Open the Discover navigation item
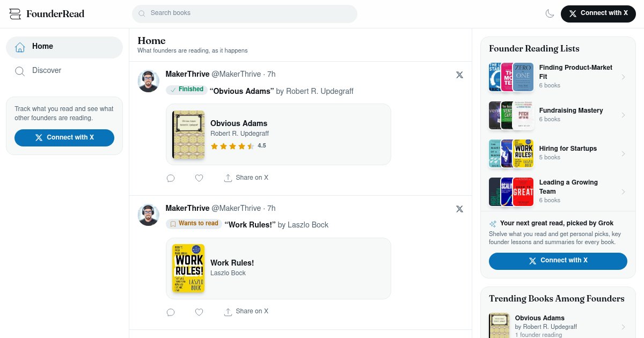Viewport: 644px width, 338px height. 64,71
